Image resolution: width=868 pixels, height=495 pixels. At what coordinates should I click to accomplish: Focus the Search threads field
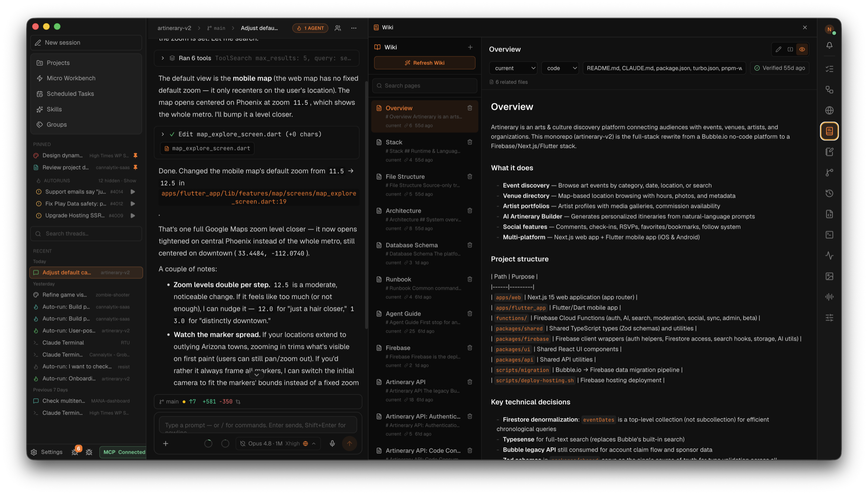click(86, 234)
